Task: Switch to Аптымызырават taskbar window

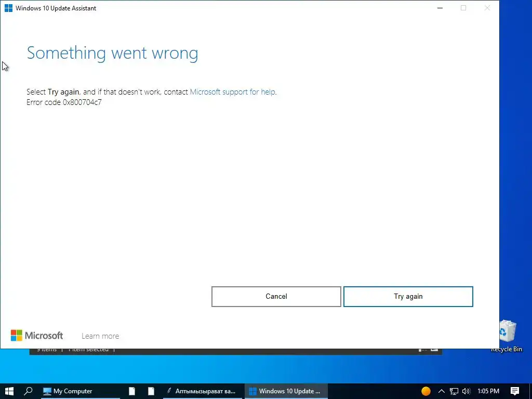Action: click(203, 391)
